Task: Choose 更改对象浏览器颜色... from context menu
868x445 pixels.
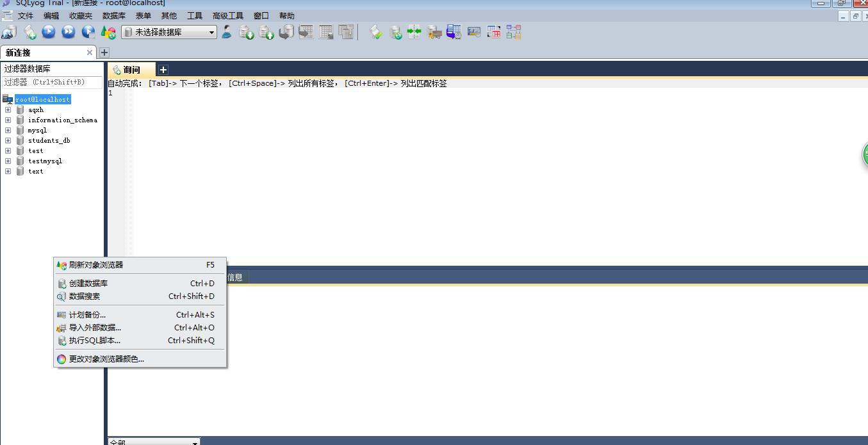Action: [140, 359]
